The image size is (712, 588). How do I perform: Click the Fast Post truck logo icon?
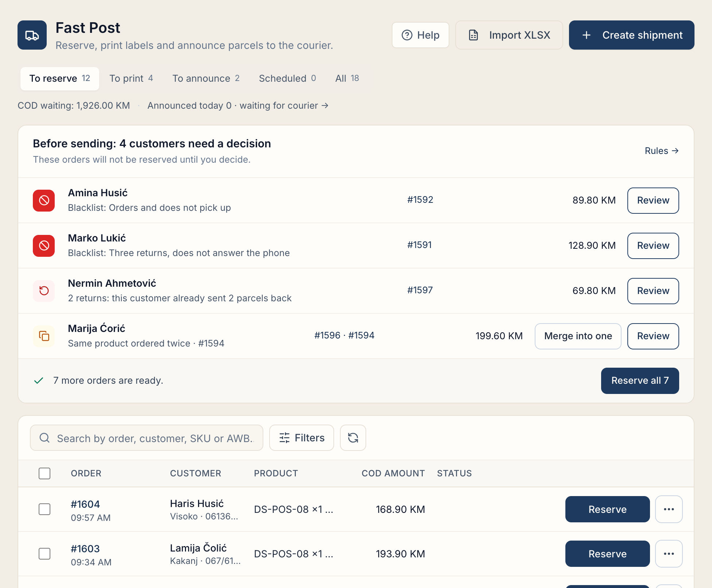(32, 35)
